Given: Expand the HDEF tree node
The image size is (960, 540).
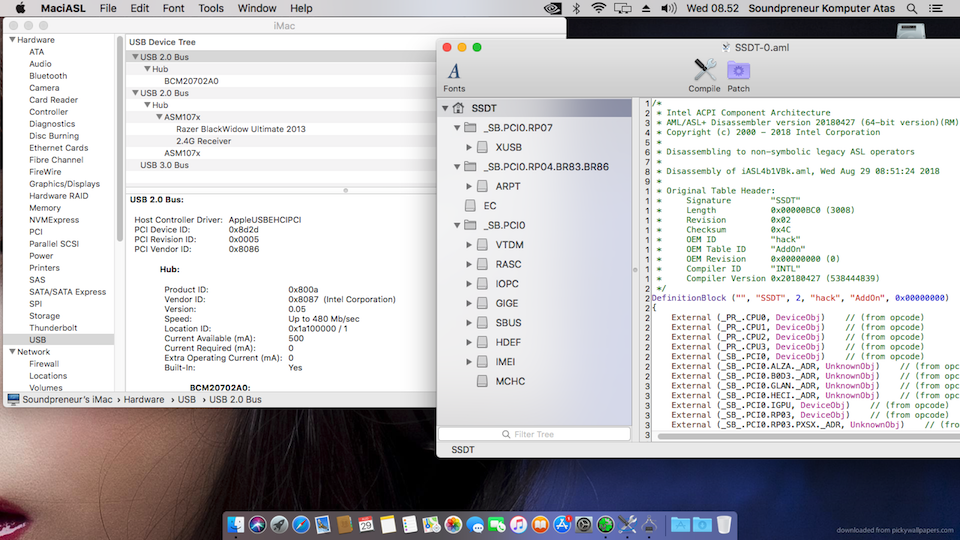Looking at the screenshot, I should click(469, 342).
